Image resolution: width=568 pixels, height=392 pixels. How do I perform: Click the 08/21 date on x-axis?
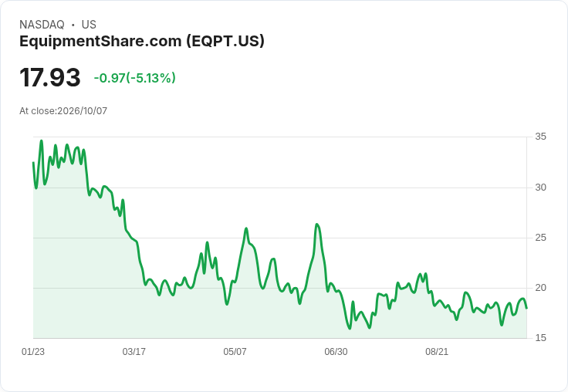[437, 351]
